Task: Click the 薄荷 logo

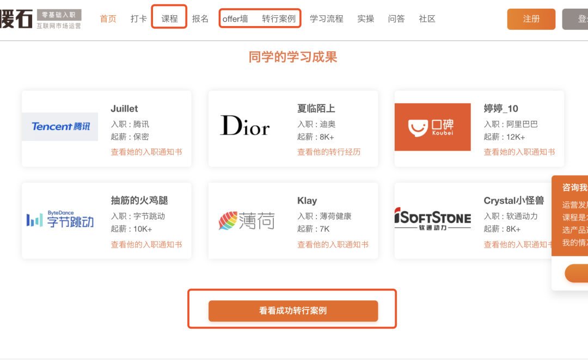Action: tap(247, 220)
